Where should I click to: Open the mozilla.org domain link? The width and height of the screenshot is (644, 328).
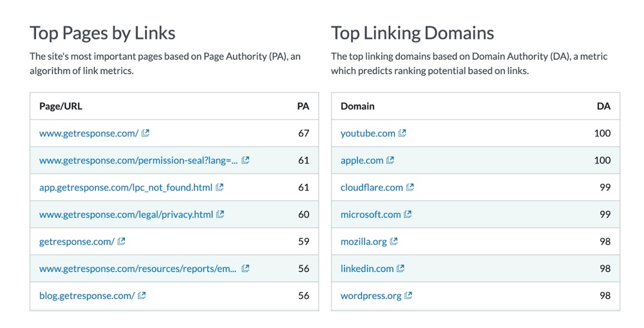(363, 241)
